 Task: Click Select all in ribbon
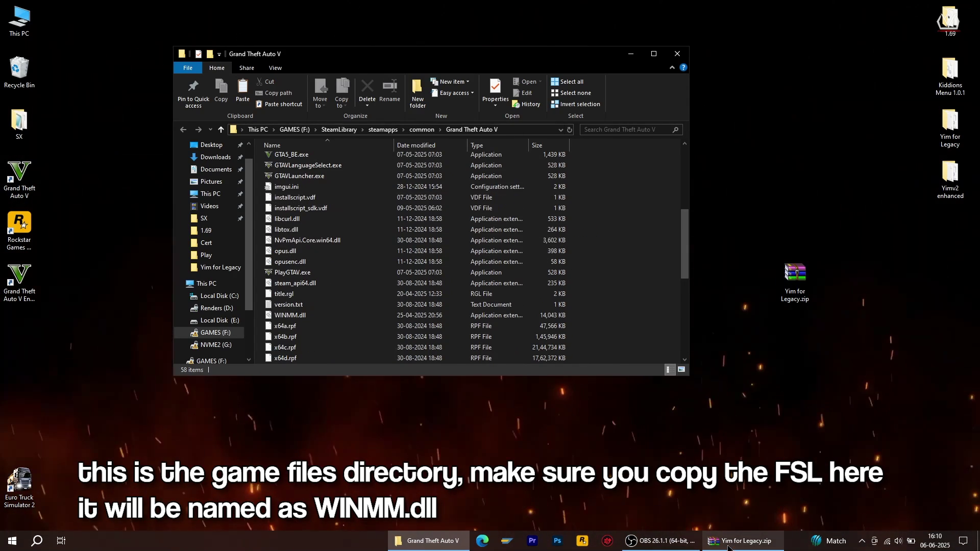tap(571, 82)
